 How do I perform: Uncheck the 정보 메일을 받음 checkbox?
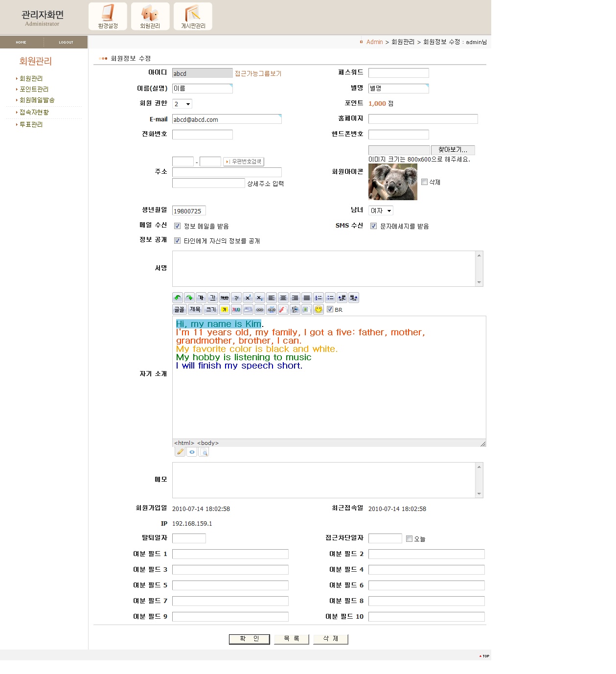pyautogui.click(x=178, y=226)
